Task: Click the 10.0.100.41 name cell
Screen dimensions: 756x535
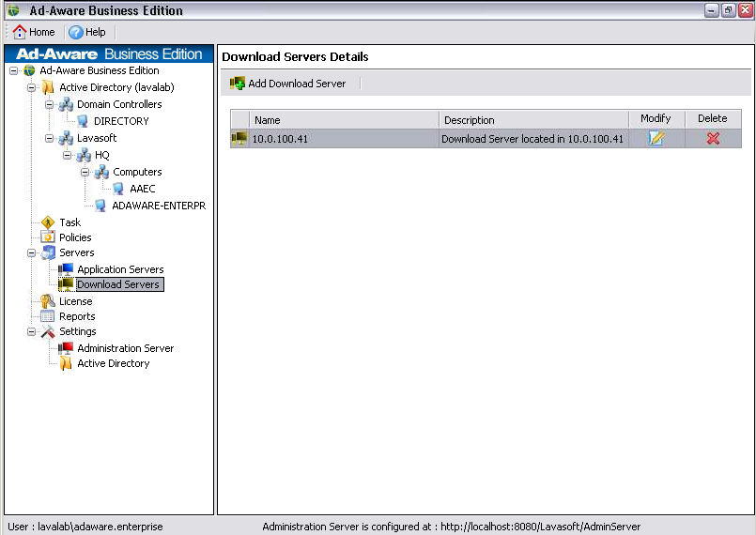Action: pyautogui.click(x=344, y=139)
